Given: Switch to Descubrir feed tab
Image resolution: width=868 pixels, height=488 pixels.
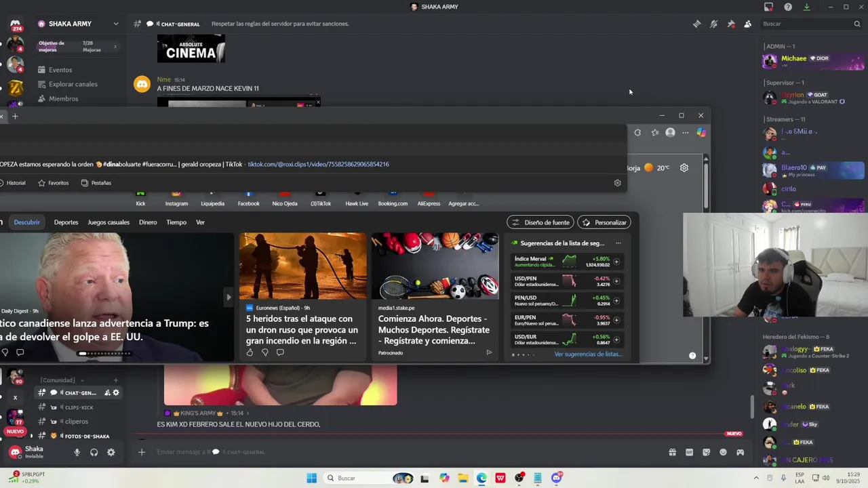Looking at the screenshot, I should point(27,222).
